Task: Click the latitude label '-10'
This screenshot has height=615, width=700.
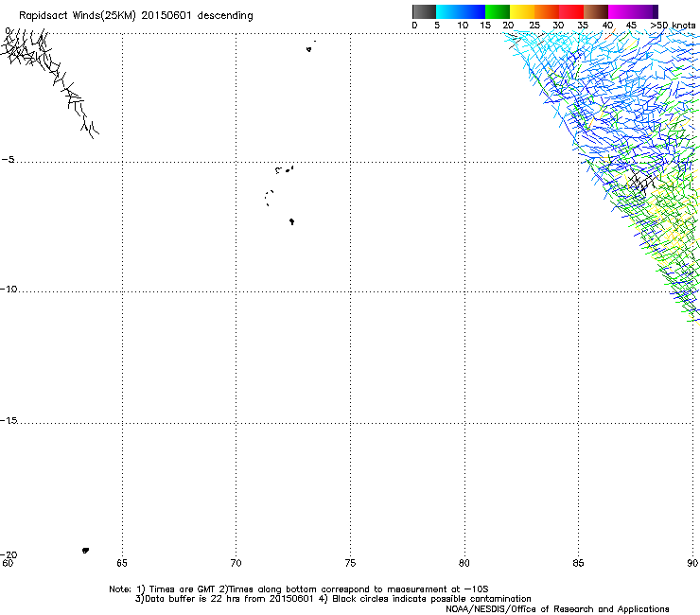Action: pyautogui.click(x=9, y=289)
